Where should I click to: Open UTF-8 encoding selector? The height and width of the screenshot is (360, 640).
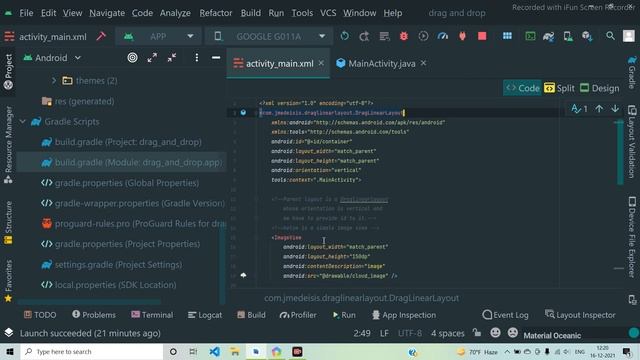[x=410, y=333]
